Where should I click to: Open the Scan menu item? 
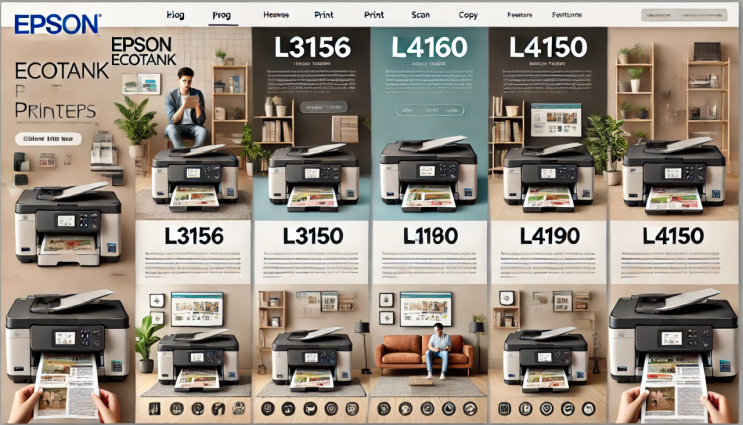coord(420,15)
